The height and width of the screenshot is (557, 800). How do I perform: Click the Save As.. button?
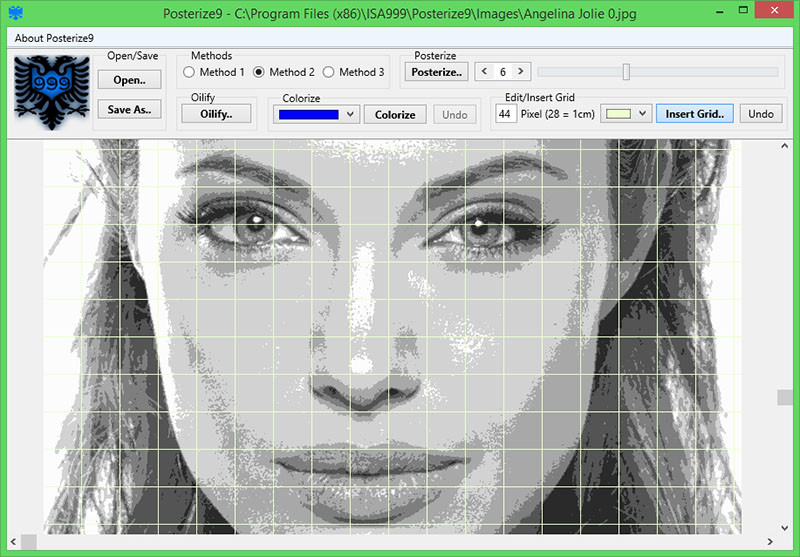130,109
